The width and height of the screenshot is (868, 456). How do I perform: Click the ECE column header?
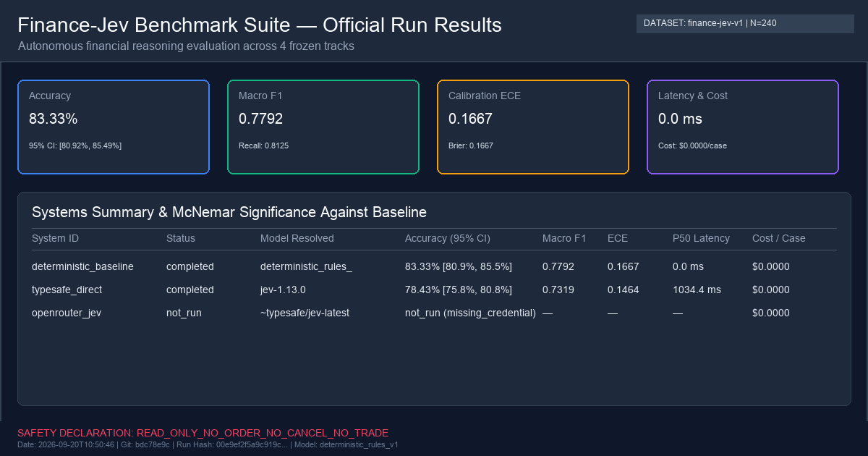coord(618,238)
